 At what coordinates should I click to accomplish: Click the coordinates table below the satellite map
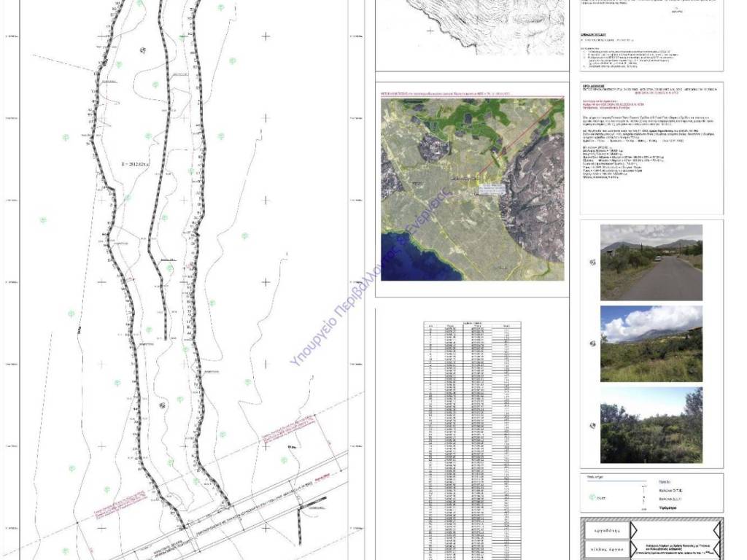click(471, 437)
